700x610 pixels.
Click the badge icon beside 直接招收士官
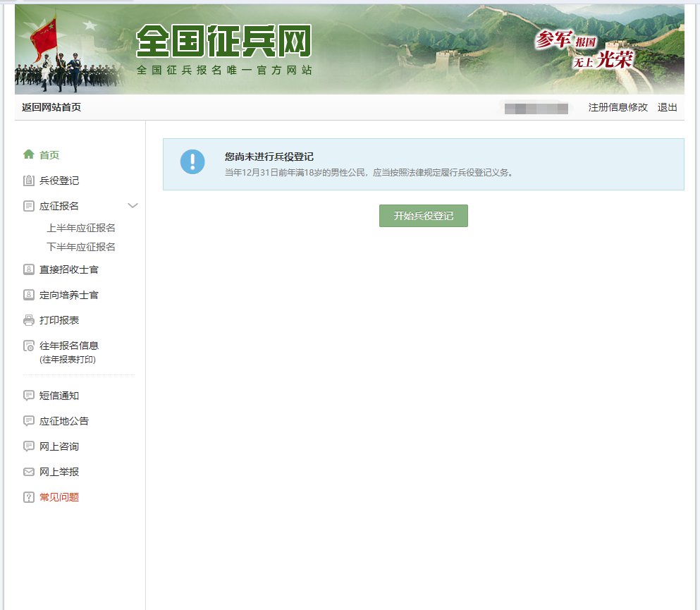(29, 269)
